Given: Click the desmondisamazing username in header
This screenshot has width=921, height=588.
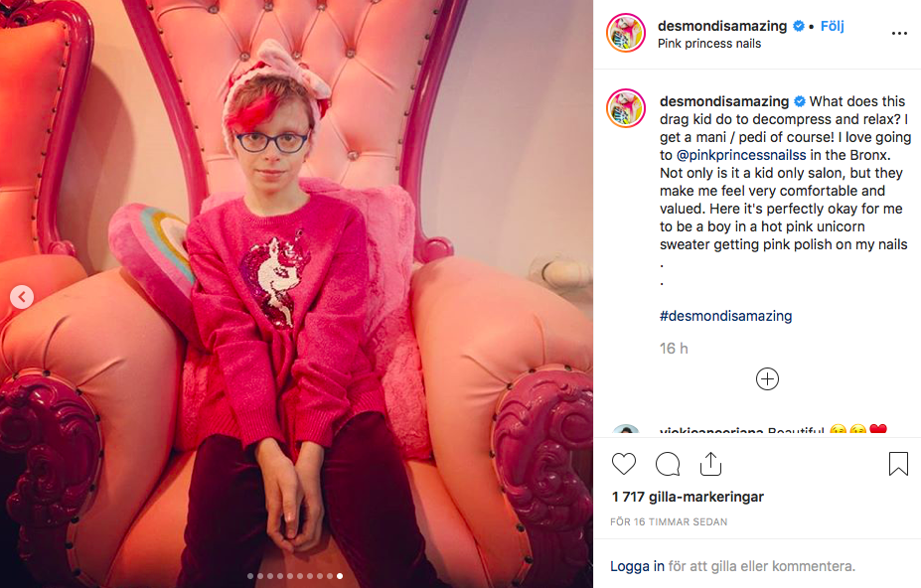Looking at the screenshot, I should point(722,26).
